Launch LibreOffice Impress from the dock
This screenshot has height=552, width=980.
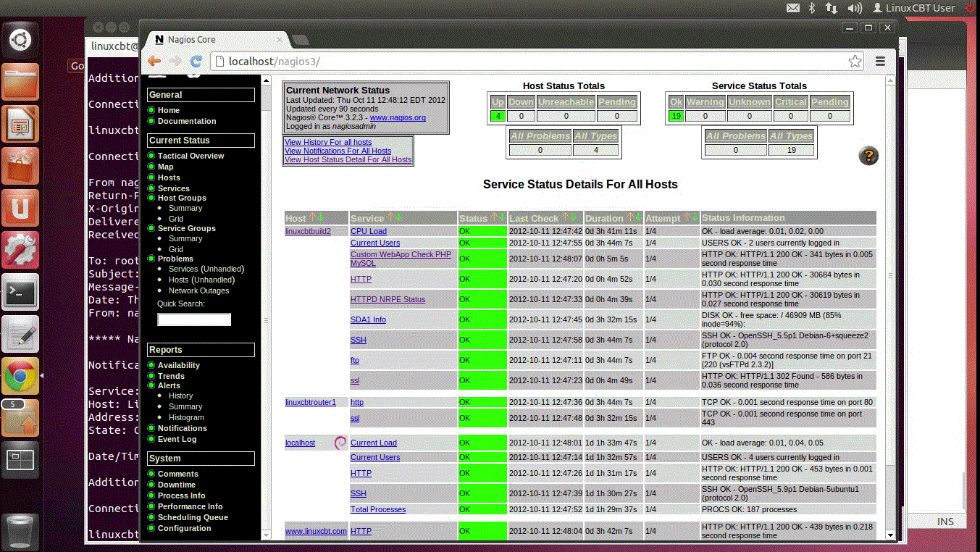click(20, 124)
